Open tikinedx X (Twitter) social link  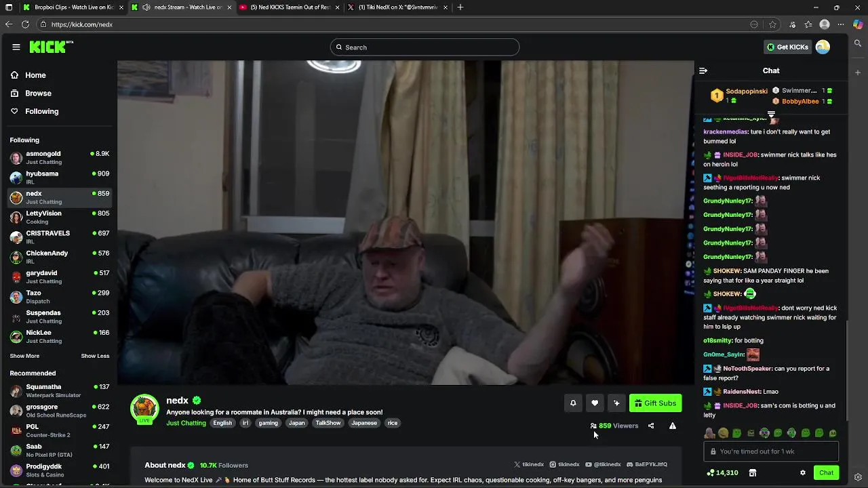(529, 464)
